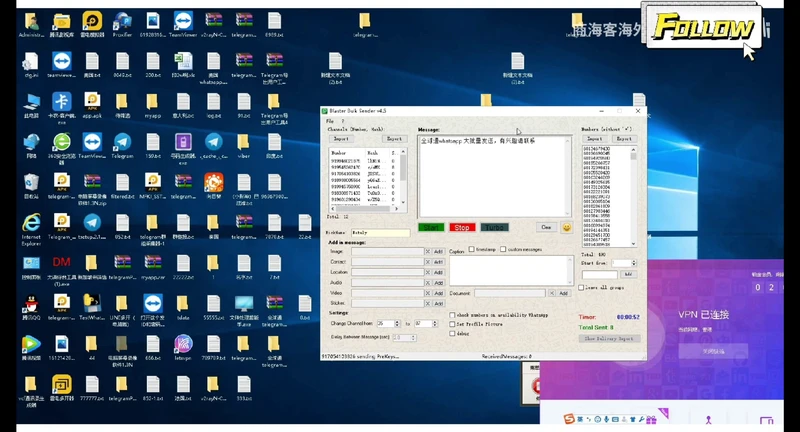Click the Follow overlay button
Viewport: 800px width, 432px height.
point(704,27)
